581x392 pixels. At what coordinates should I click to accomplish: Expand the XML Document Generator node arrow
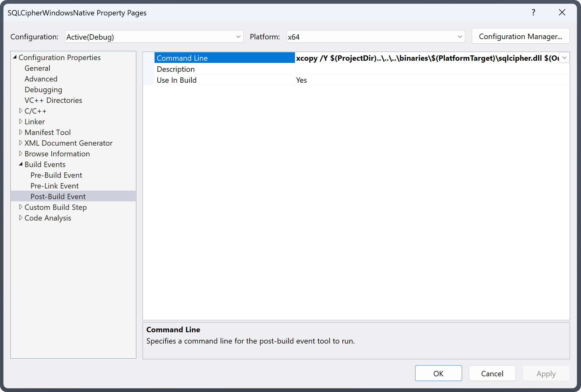point(21,143)
